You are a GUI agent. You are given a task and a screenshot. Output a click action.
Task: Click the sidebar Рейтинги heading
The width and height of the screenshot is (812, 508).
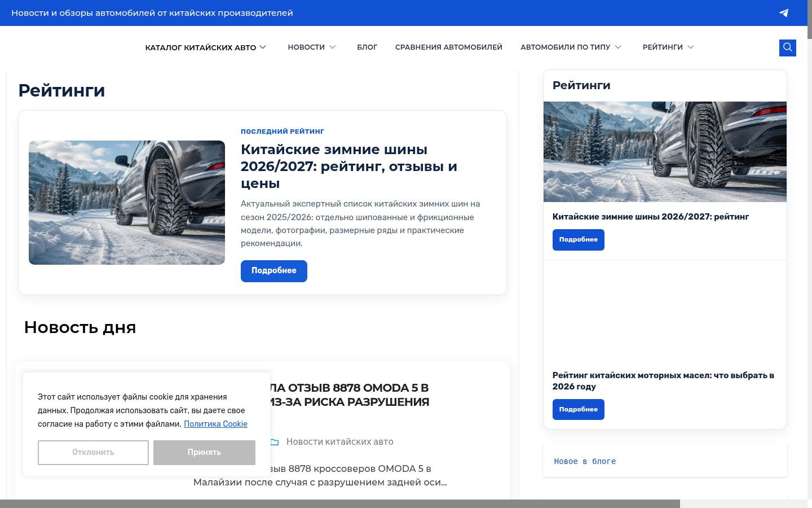(581, 85)
